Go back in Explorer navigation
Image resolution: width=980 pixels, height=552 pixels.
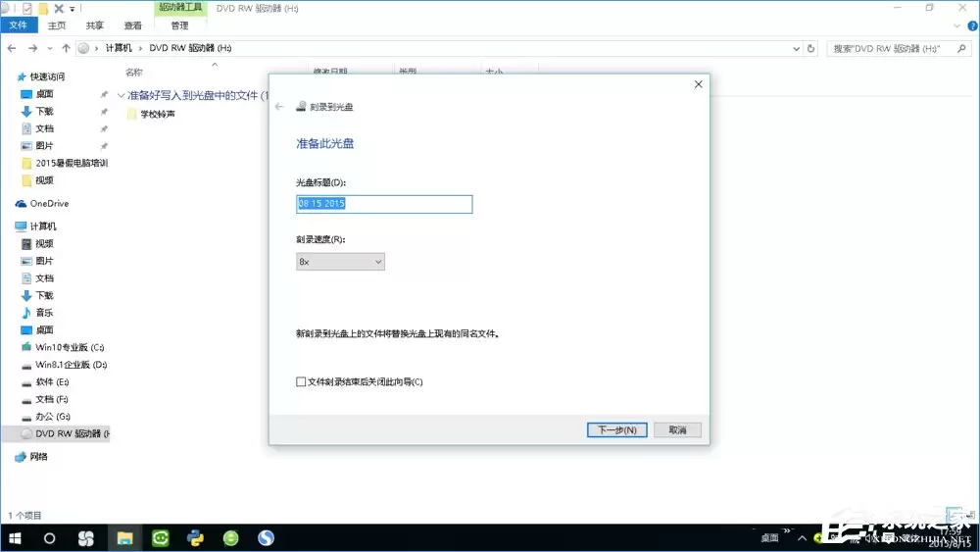tap(12, 48)
